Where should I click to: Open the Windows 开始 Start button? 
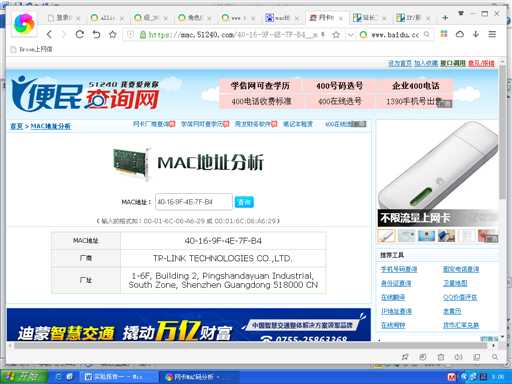(24, 377)
